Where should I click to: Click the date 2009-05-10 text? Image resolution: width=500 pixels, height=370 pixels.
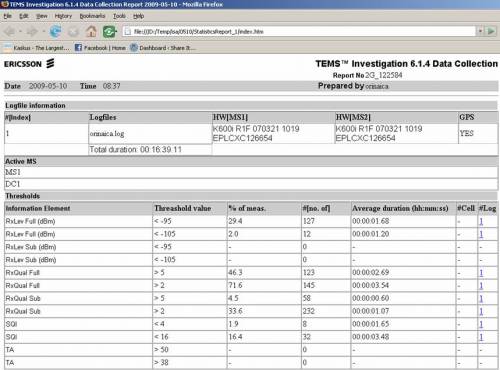48,86
